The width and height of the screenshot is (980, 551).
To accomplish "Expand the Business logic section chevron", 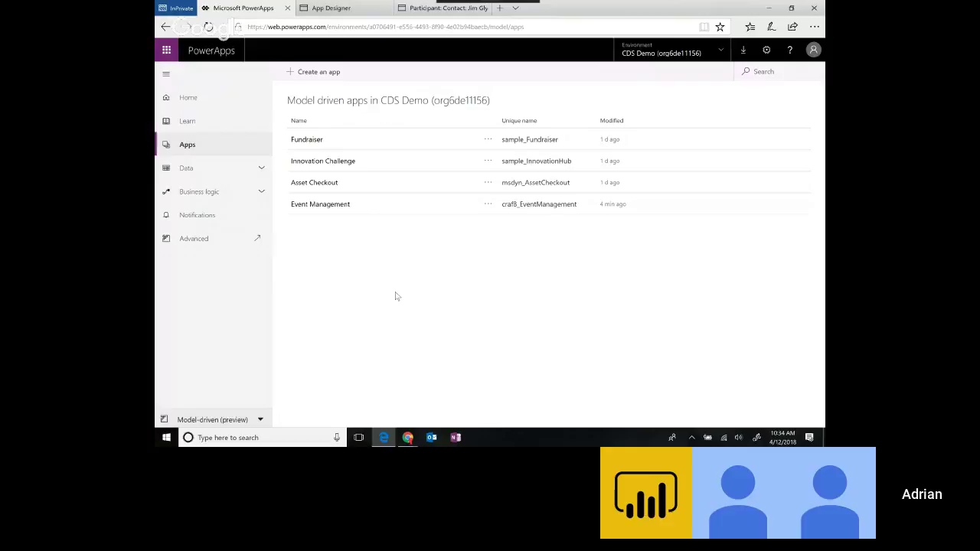I will pyautogui.click(x=261, y=191).
